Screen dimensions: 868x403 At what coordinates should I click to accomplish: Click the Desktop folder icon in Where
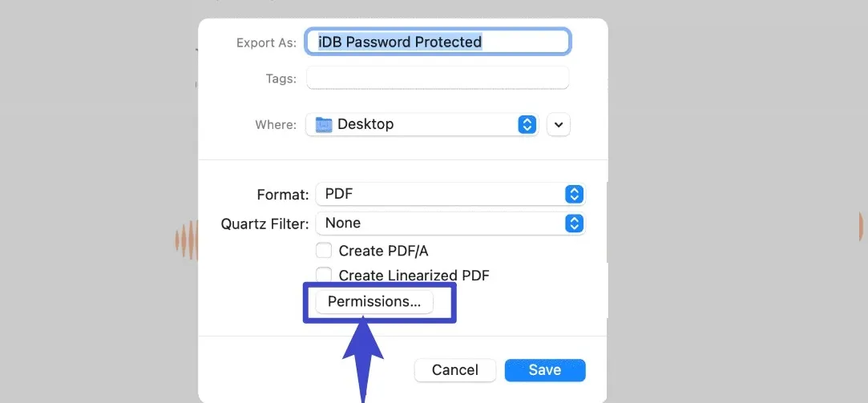(x=324, y=124)
